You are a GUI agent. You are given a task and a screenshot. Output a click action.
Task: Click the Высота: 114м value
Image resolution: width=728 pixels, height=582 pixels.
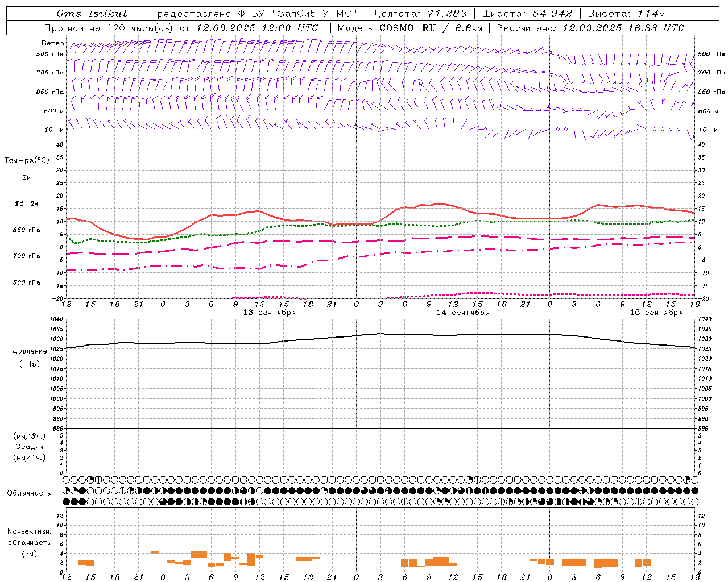626,14
